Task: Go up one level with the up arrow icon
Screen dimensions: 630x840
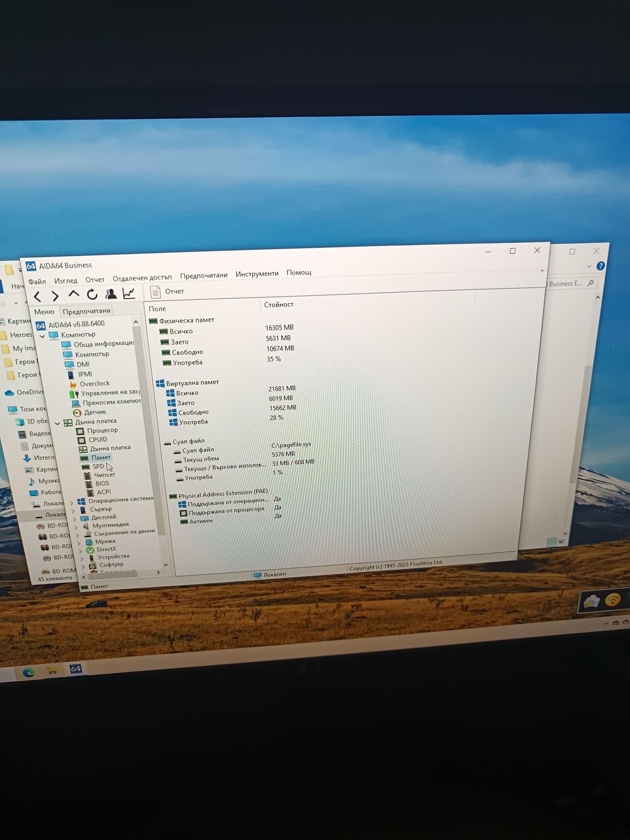Action: pyautogui.click(x=73, y=294)
